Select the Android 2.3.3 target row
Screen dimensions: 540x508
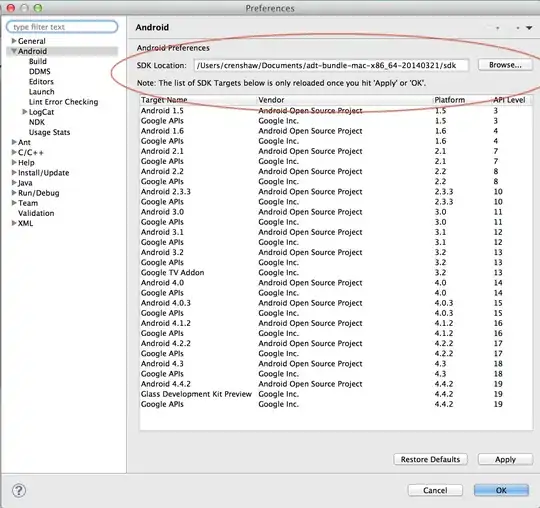click(336, 192)
